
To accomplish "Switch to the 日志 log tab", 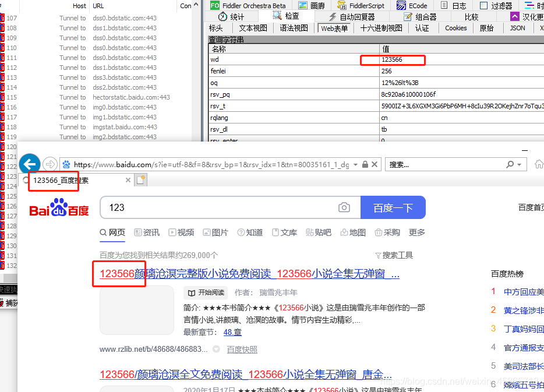I will tap(454, 6).
